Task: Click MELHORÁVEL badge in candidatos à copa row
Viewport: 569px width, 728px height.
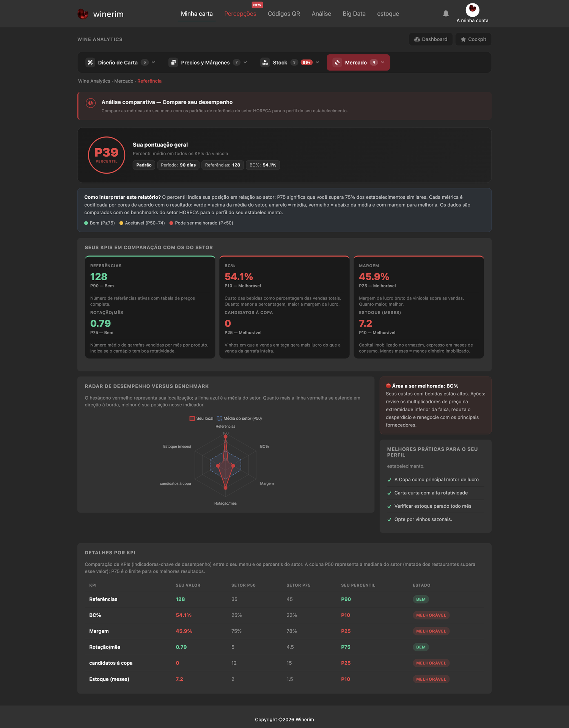Action: (x=431, y=663)
